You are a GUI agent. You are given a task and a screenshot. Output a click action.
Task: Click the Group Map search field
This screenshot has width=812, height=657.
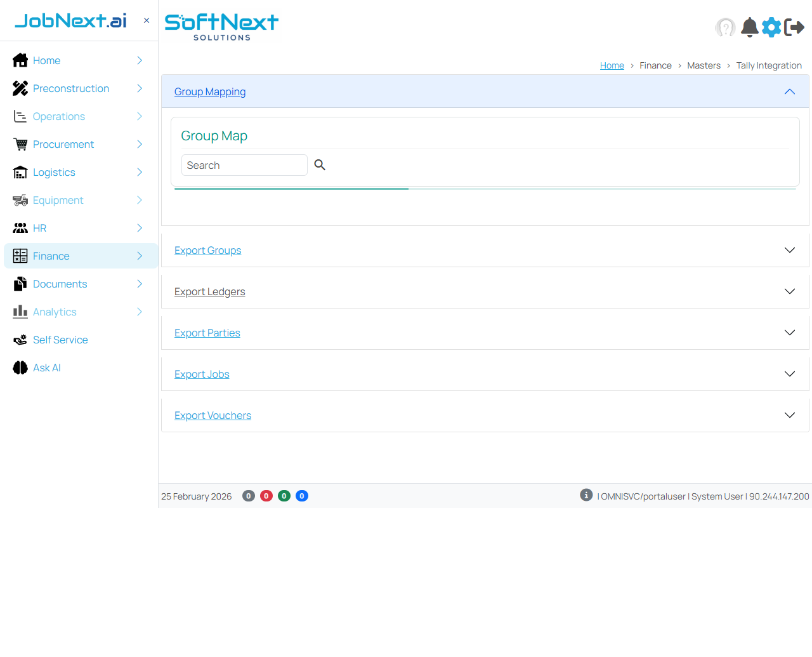[x=244, y=165]
